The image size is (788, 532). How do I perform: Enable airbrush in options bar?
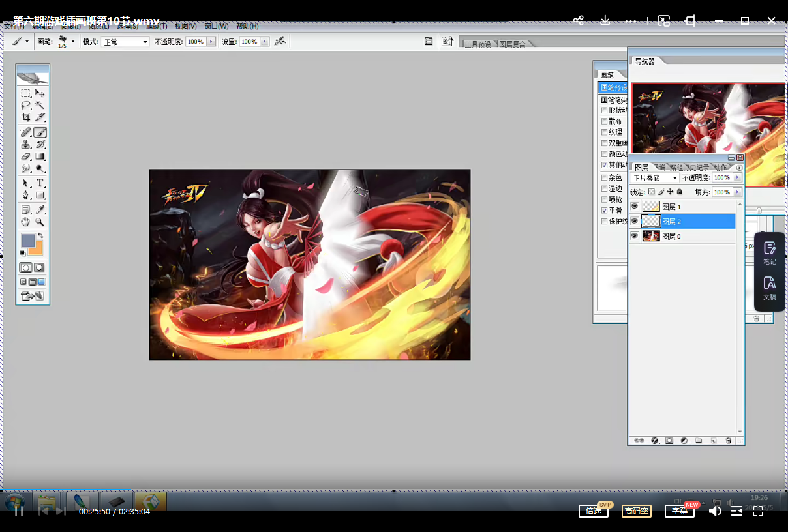(x=280, y=41)
